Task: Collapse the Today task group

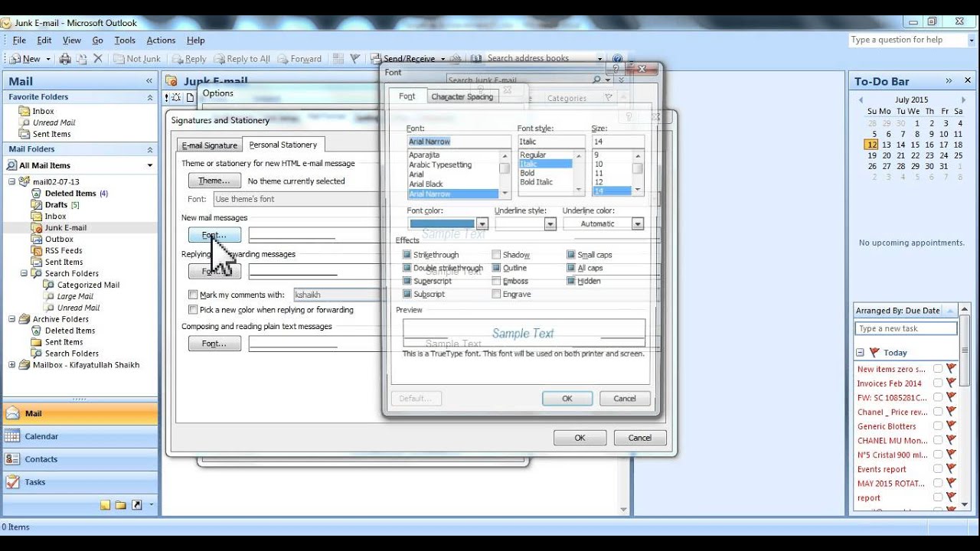Action: point(860,353)
